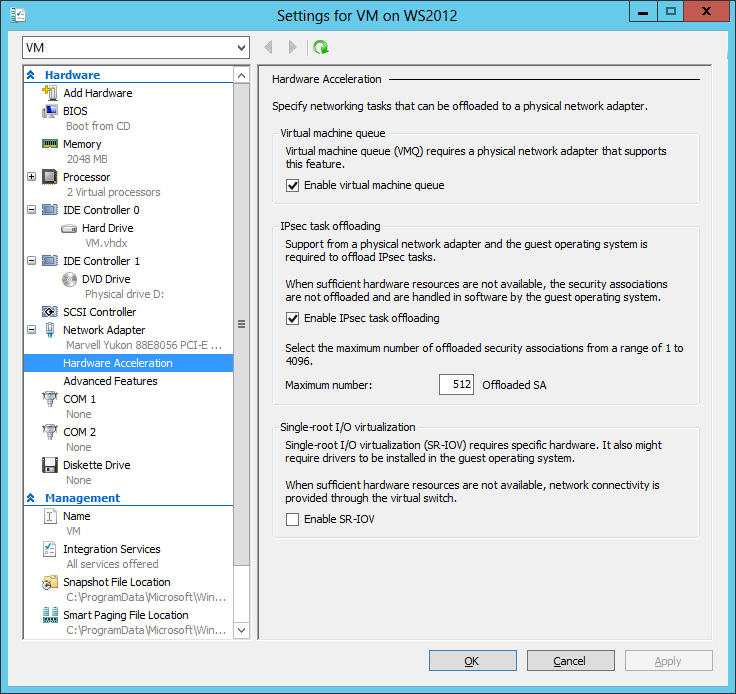
Task: Open Integration Services settings
Action: (111, 549)
